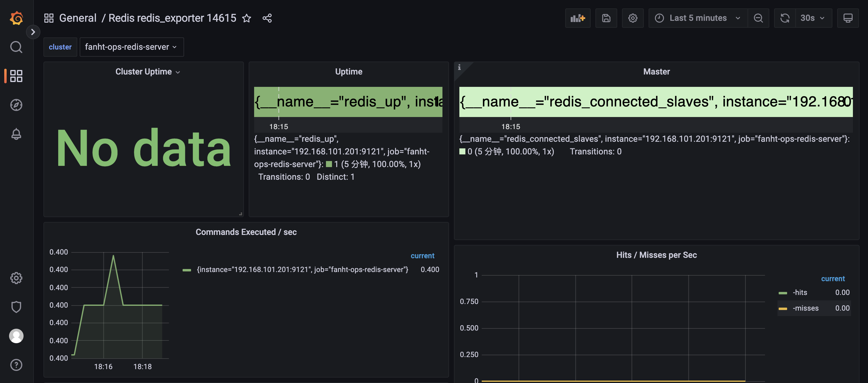Refresh the dashboard now
This screenshot has width=868, height=383.
(785, 18)
